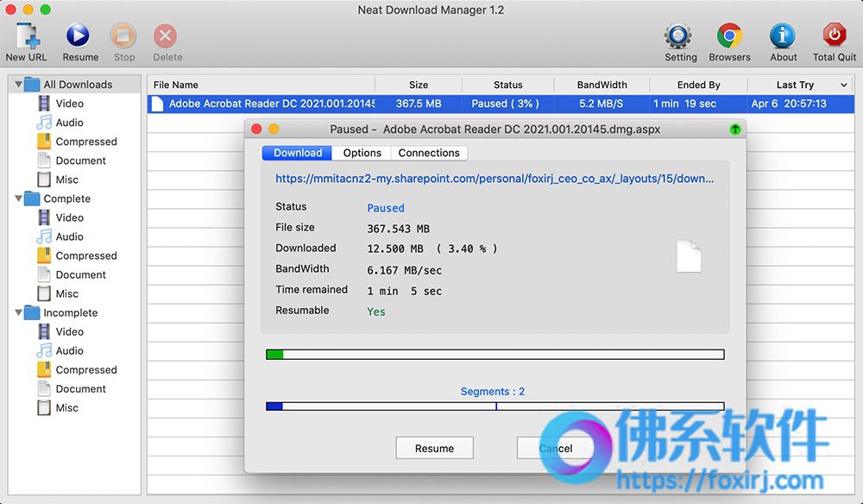Click the Cancel button in the dialog
Viewport: 863px width, 504px height.
(x=555, y=448)
